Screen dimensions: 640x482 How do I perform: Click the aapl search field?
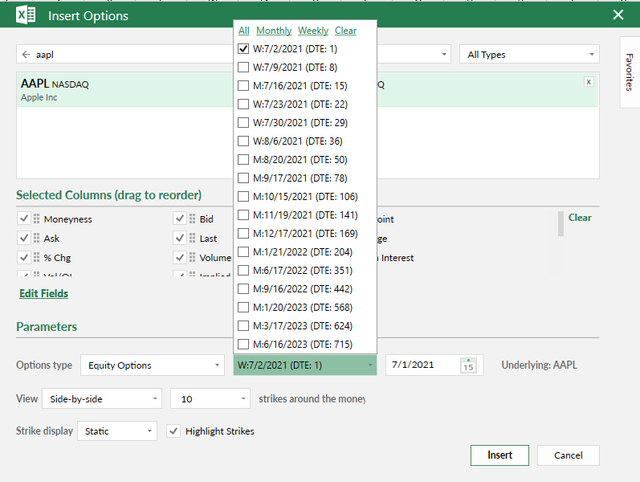coord(125,54)
